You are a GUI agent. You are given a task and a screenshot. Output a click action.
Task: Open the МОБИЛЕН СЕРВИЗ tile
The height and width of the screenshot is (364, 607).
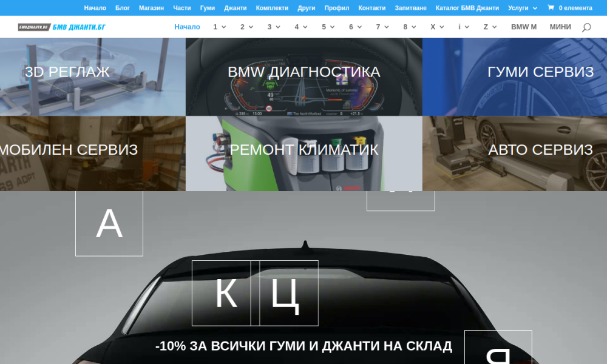[x=92, y=153]
